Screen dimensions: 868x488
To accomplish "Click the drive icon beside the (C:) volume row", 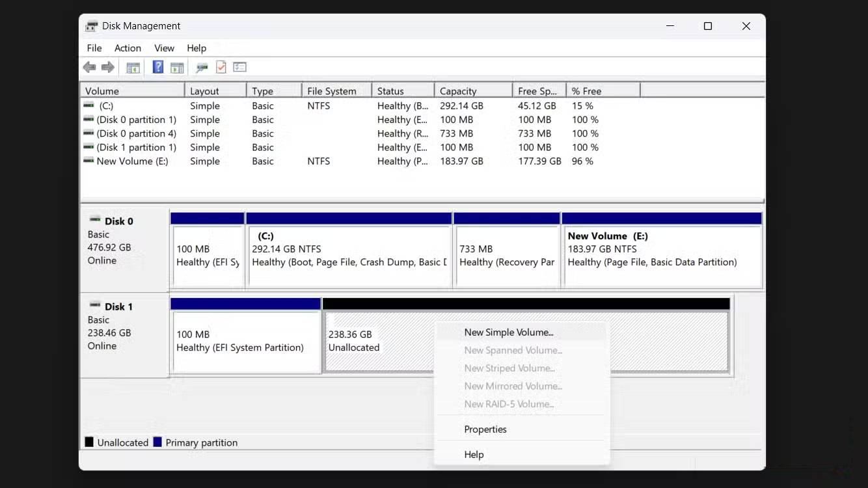I will tap(88, 105).
